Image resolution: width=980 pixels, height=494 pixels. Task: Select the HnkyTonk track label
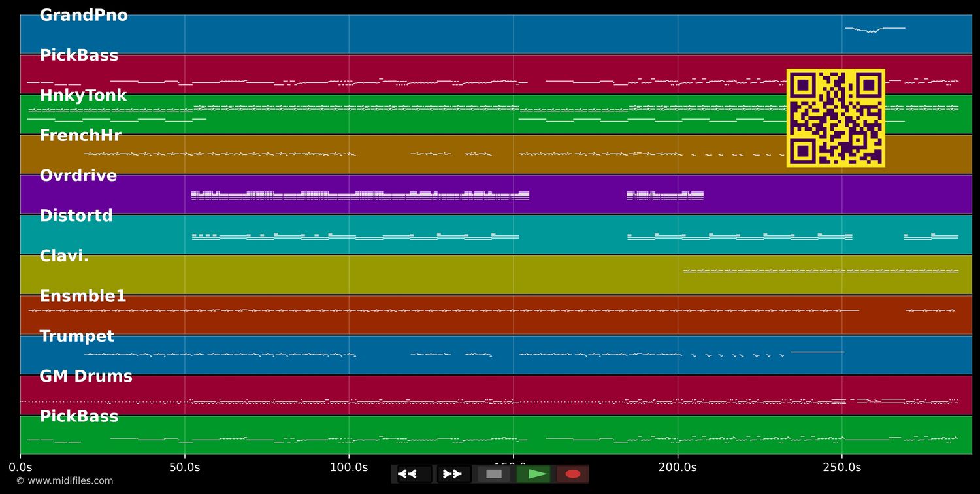[x=83, y=96]
